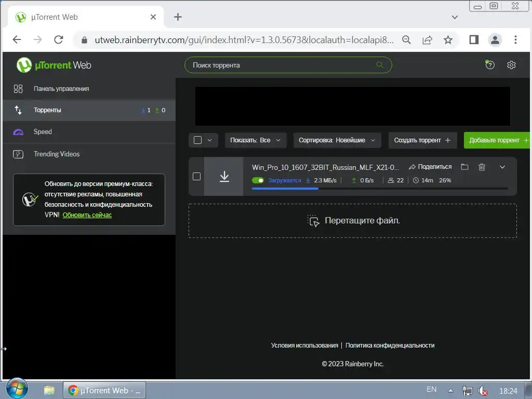Open the Показать: Все filter dropdown

tap(256, 140)
